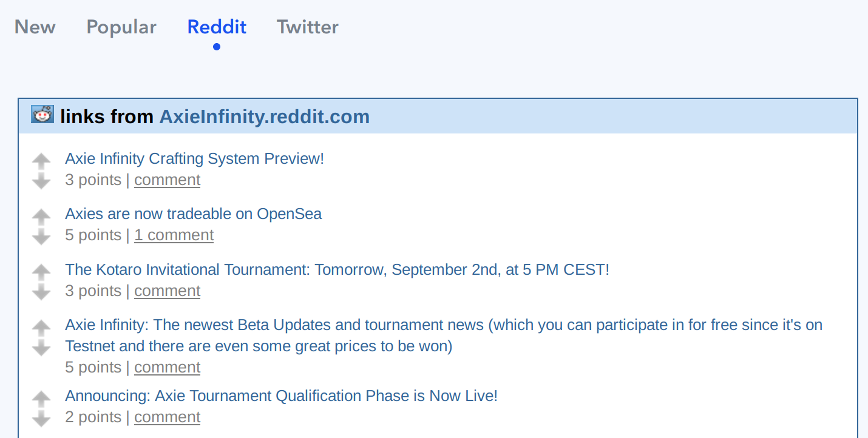
Task: Upvote the Crafting System Preview post
Action: (x=41, y=161)
